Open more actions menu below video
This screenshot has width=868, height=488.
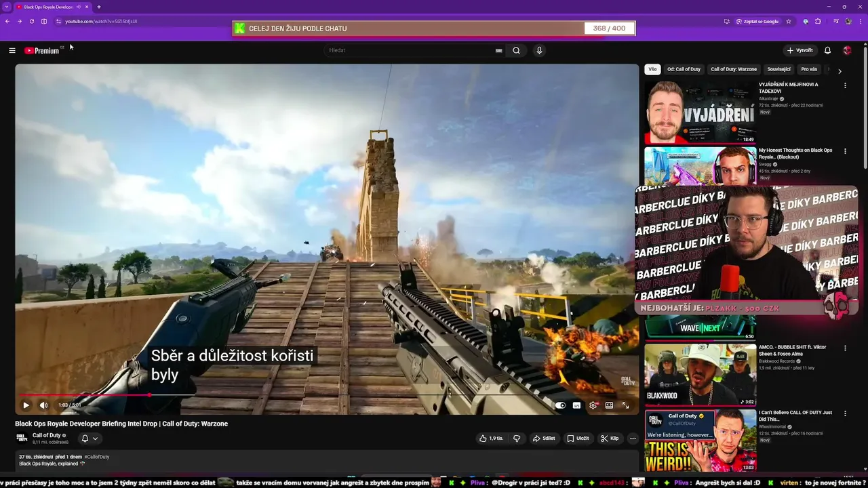coord(633,439)
